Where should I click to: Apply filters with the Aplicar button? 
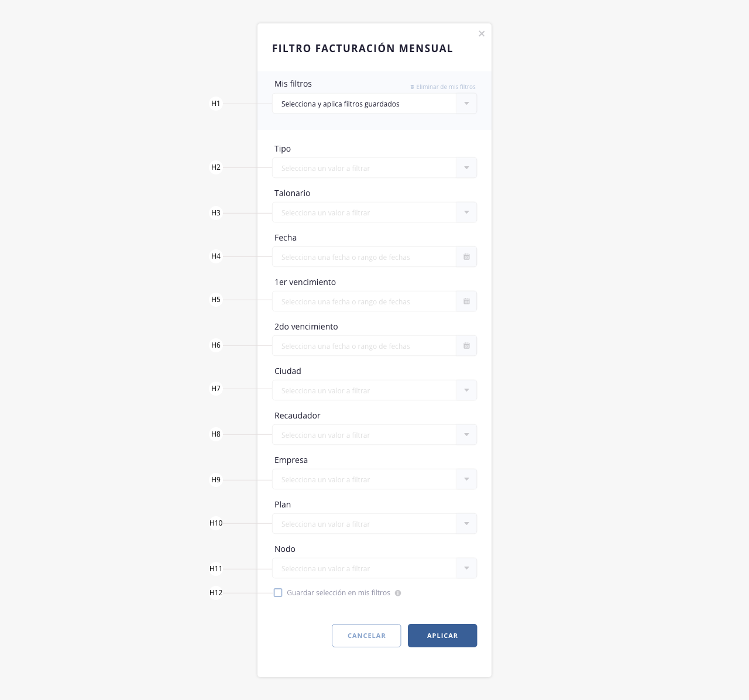[x=442, y=636]
